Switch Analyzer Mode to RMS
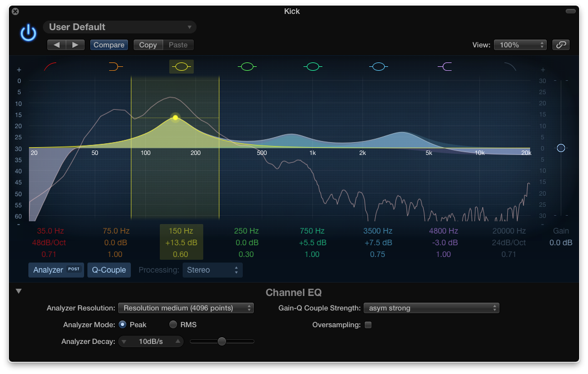 [x=173, y=324]
